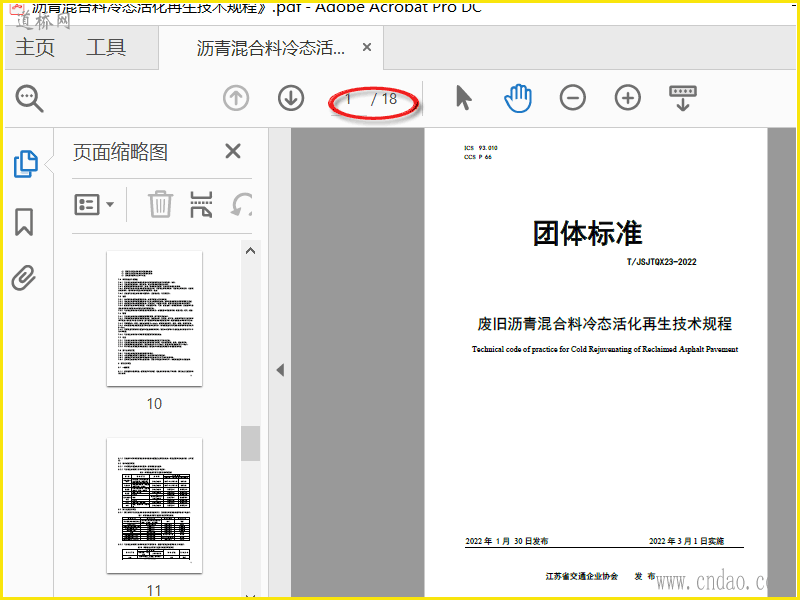Viewport: 800px width, 600px height.
Task: Click the 团体标准 heading in document
Action: click(587, 233)
